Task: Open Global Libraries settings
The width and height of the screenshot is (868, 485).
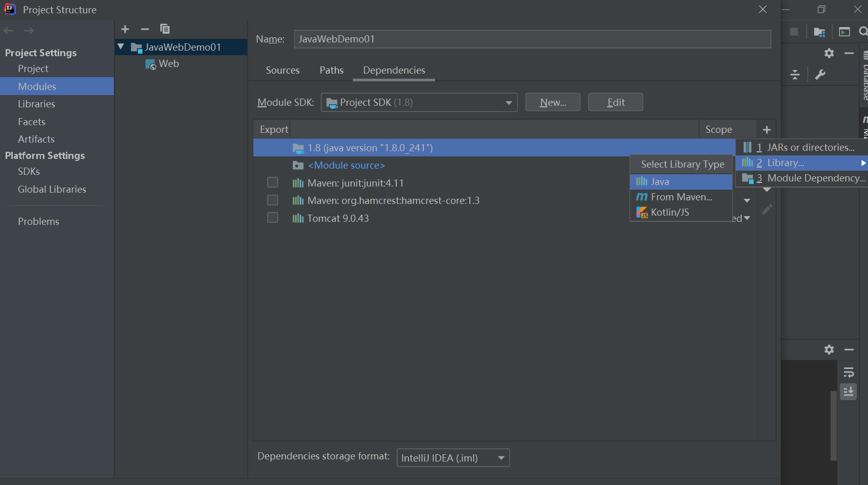Action: [52, 189]
